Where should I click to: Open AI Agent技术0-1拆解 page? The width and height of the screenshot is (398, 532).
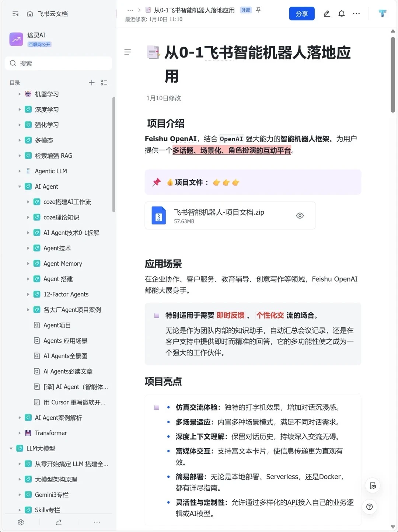(71, 233)
